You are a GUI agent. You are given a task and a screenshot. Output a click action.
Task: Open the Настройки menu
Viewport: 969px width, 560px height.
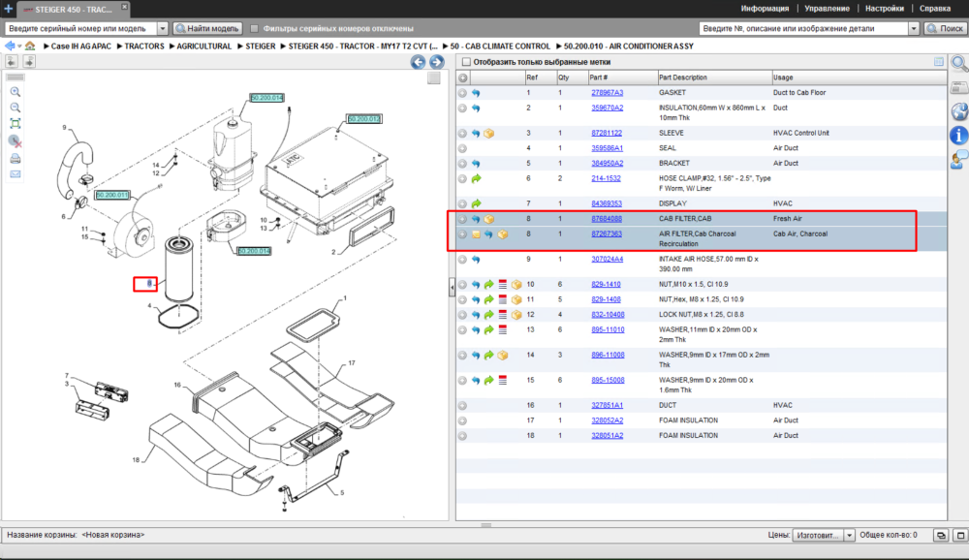[885, 9]
